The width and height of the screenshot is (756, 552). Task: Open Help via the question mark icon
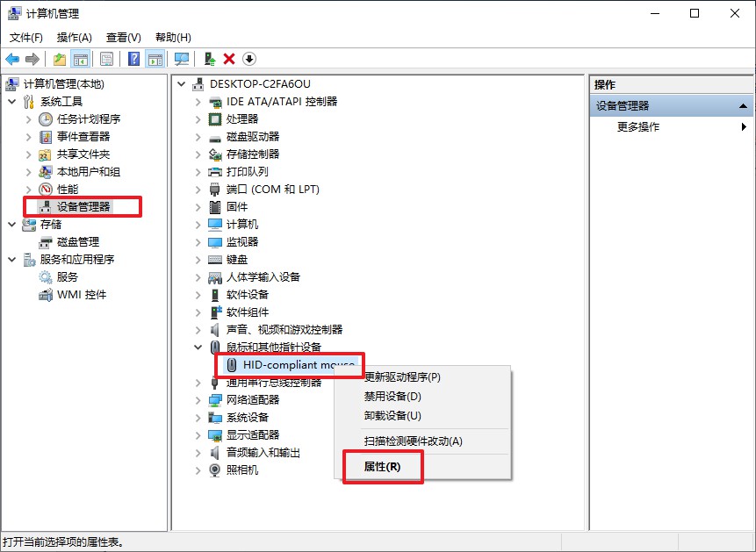(x=134, y=60)
